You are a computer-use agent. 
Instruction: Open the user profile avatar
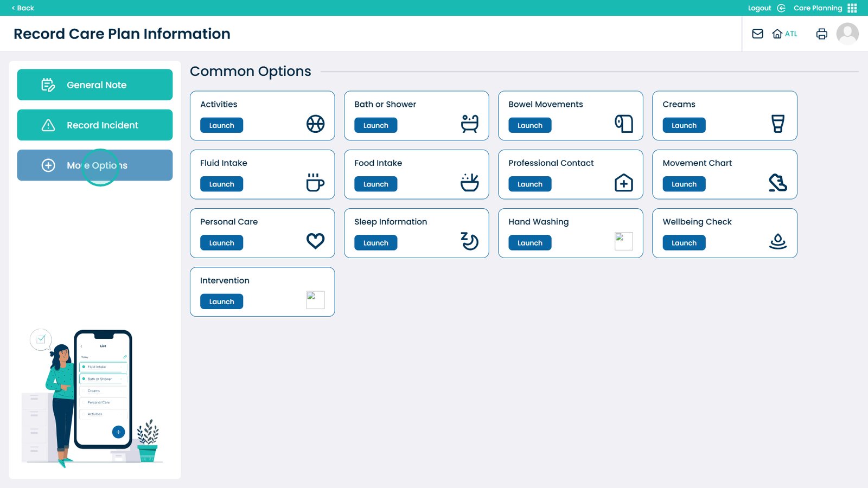click(x=847, y=34)
